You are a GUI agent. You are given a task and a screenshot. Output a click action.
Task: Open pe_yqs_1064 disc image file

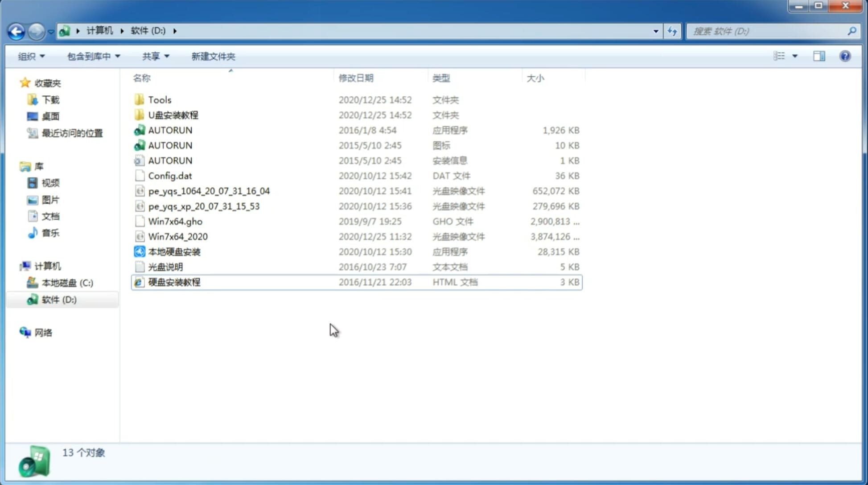209,191
